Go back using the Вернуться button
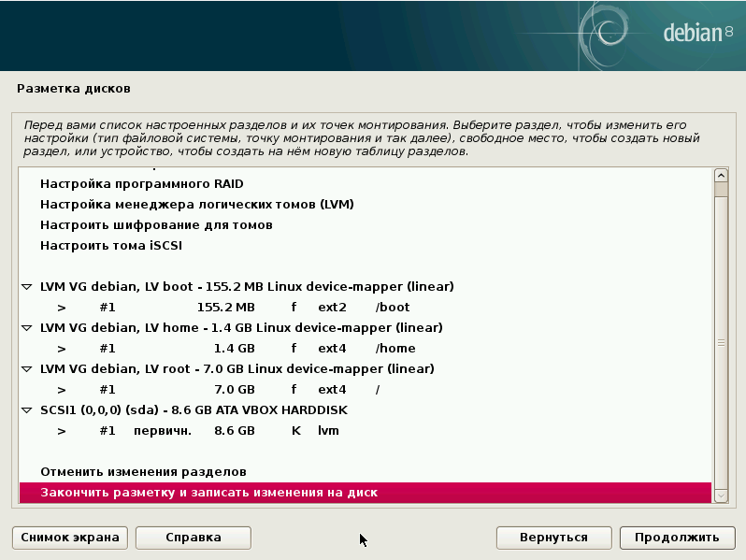The image size is (746, 560). coord(554,538)
